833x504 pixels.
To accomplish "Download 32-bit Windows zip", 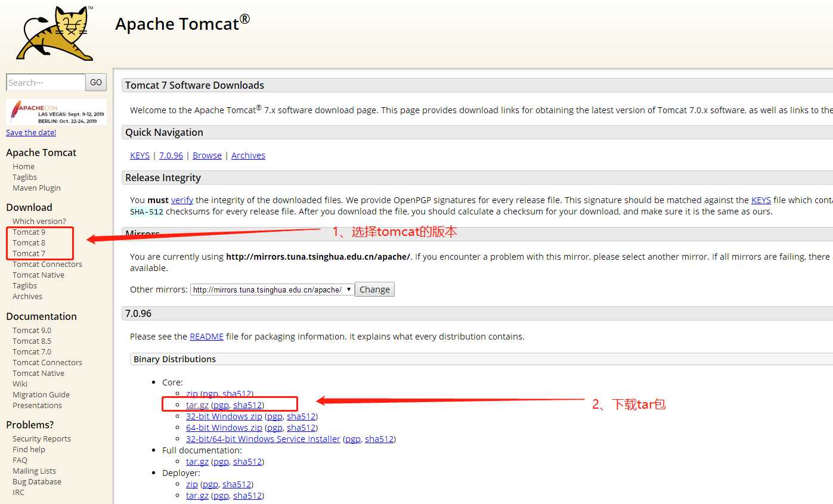I will coord(224,416).
